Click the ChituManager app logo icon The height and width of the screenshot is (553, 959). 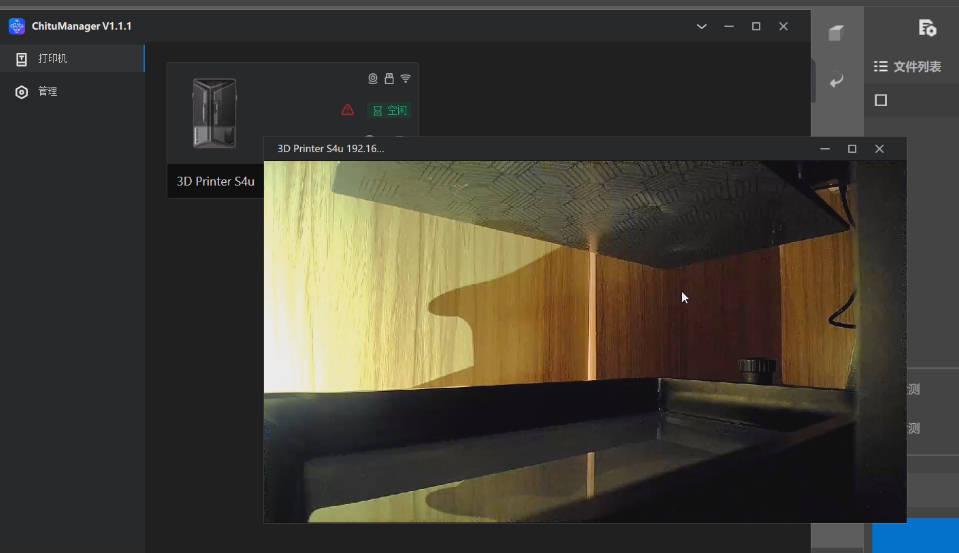[x=17, y=26]
